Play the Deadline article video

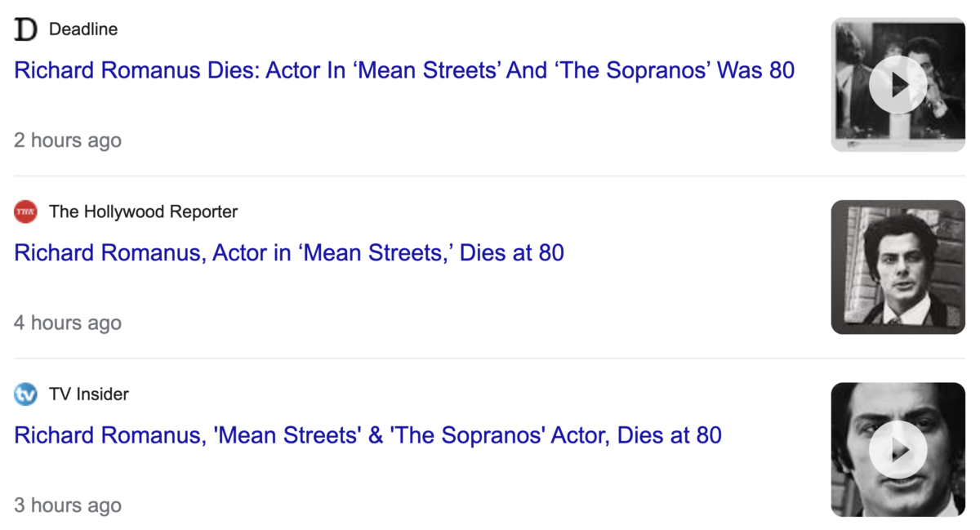pos(898,84)
